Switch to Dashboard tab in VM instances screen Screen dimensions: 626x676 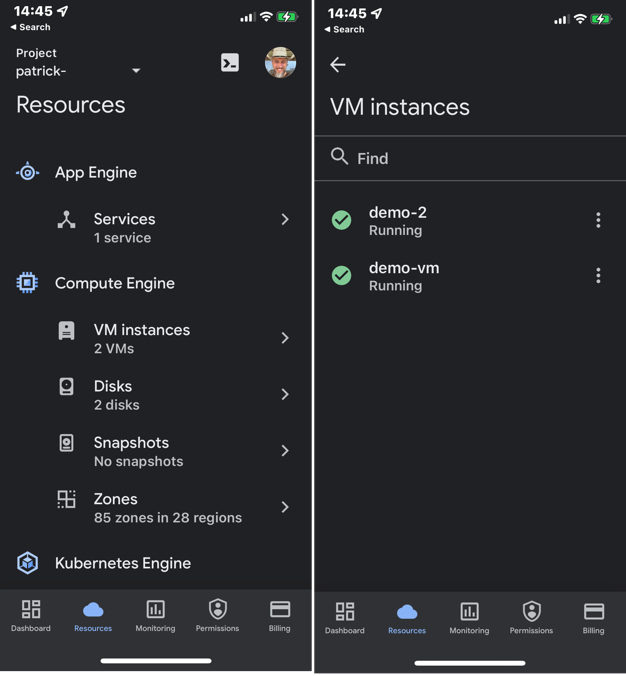[344, 618]
